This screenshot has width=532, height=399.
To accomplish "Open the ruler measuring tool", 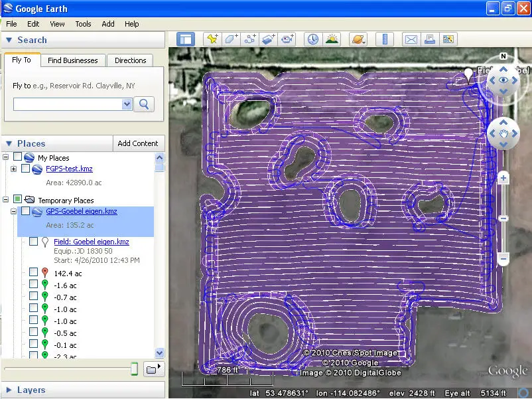I will click(385, 39).
